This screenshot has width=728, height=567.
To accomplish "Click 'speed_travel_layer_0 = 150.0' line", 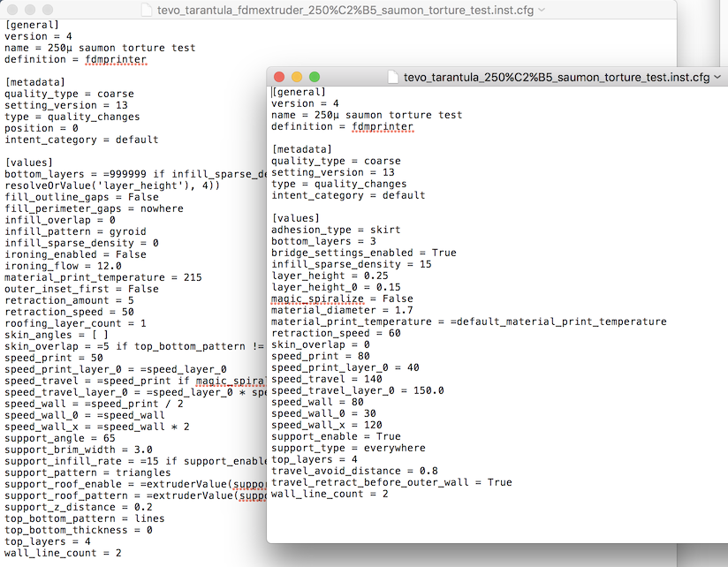I will pos(358,390).
